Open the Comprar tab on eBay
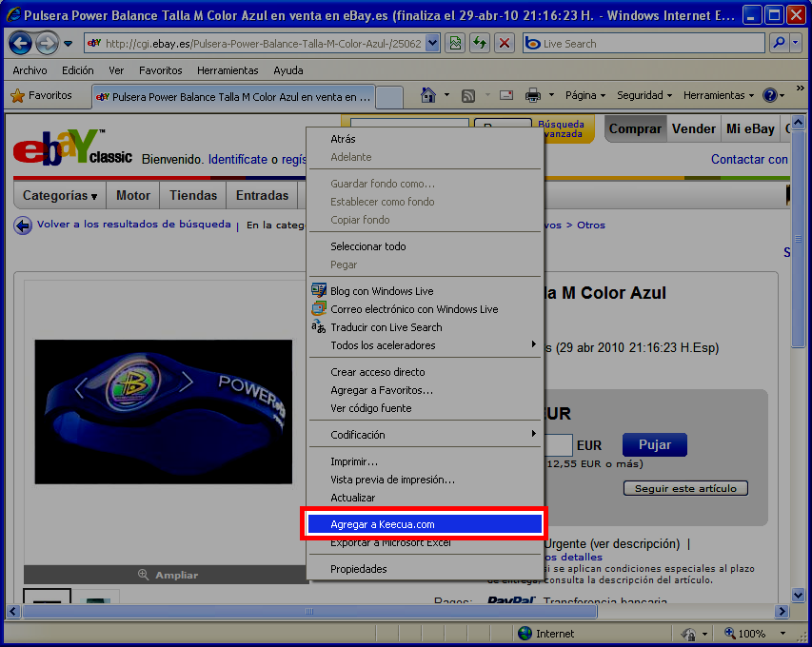 point(635,128)
